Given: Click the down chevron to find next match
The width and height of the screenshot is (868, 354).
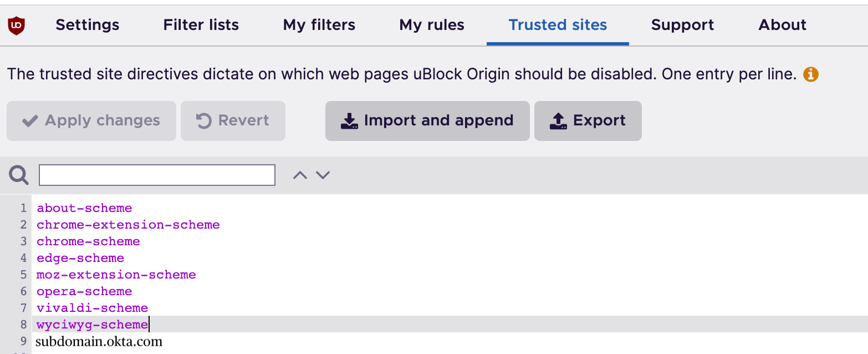Looking at the screenshot, I should pos(323,175).
